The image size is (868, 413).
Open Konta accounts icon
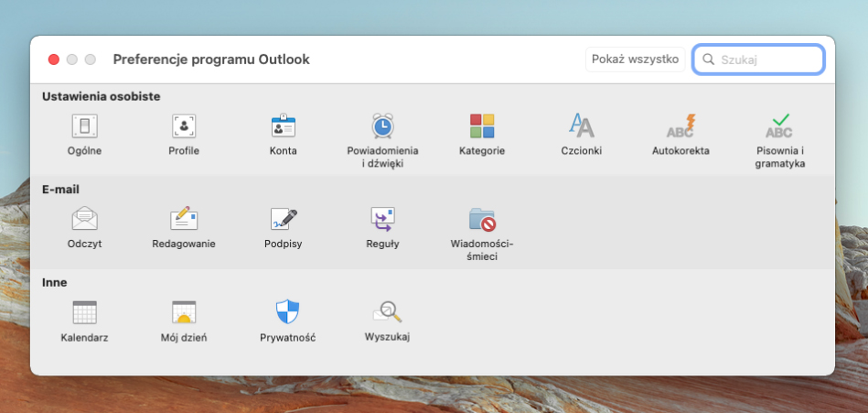click(283, 126)
